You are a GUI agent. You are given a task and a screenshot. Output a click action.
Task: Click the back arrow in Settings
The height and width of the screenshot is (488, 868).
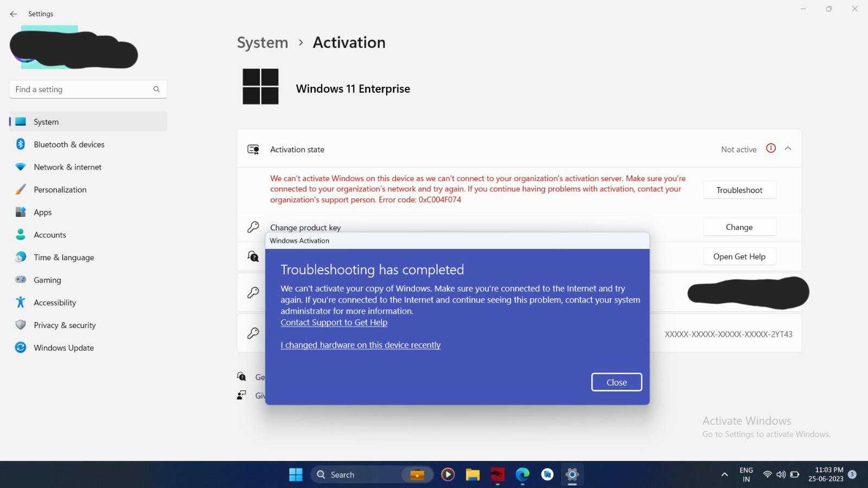(x=14, y=14)
